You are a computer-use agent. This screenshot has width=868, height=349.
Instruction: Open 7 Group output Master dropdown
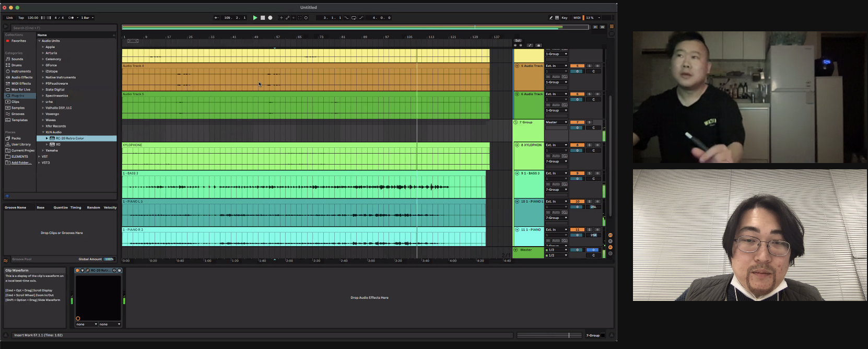tap(556, 122)
